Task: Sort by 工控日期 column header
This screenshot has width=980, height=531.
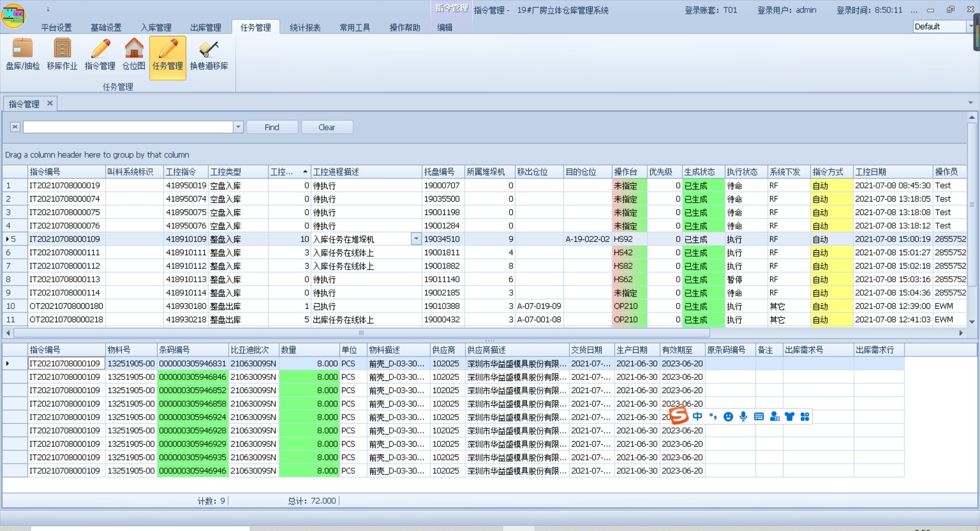Action: coord(893,172)
